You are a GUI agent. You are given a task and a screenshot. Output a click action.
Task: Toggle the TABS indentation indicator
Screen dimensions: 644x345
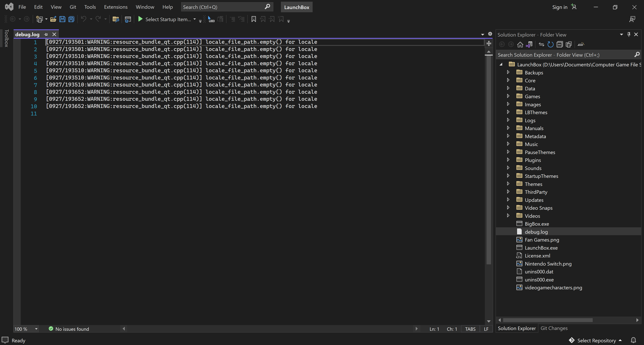point(470,329)
